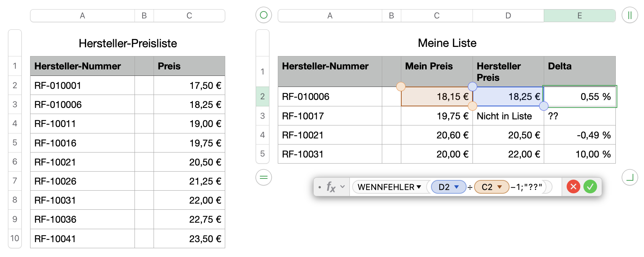Click the blue selection handle below cell D2

coord(544,106)
